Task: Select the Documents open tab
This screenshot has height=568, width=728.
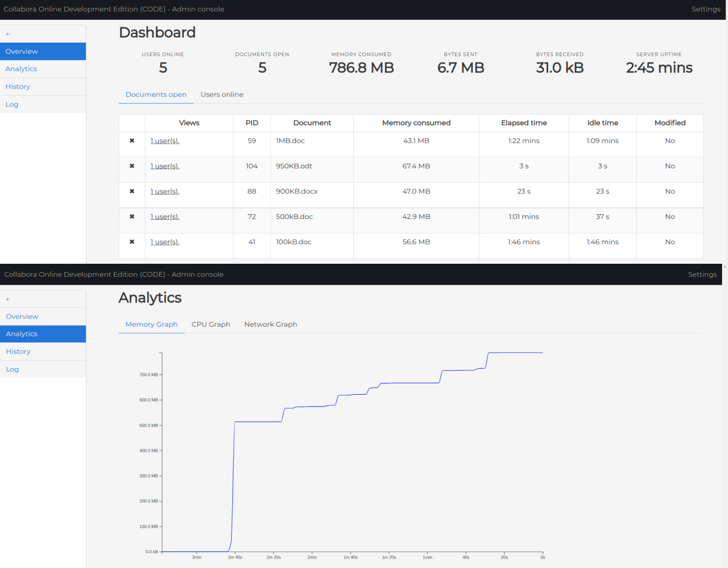Action: pos(156,95)
